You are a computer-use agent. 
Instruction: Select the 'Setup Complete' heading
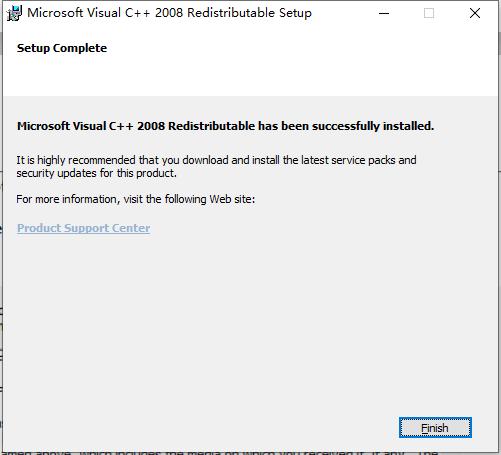62,48
